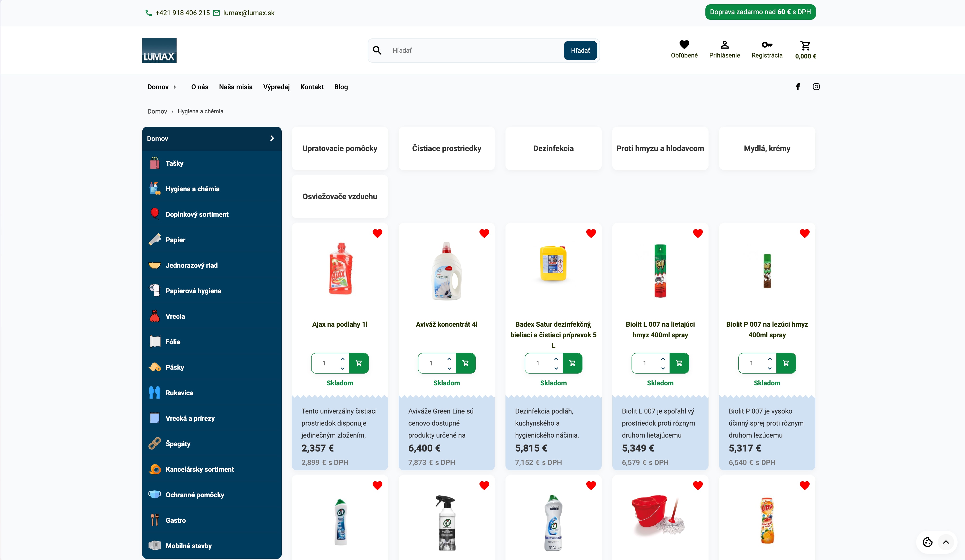Open the Kancelársky sortiment sidebar category
Viewport: 965px width, 560px height.
tap(212, 469)
